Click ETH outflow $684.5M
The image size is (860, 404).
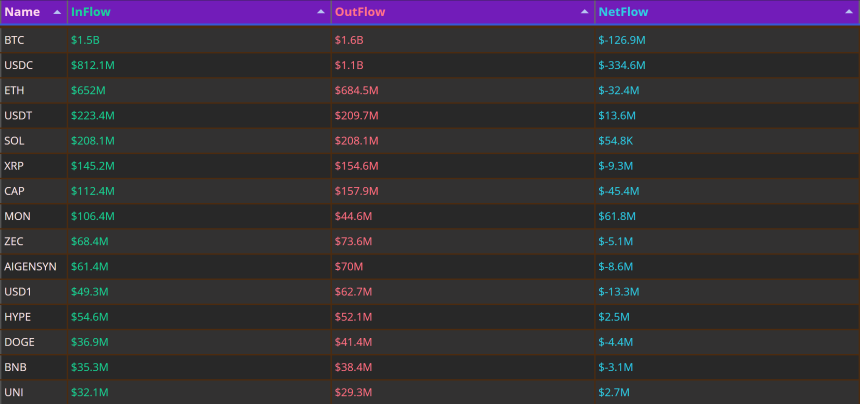[357, 90]
